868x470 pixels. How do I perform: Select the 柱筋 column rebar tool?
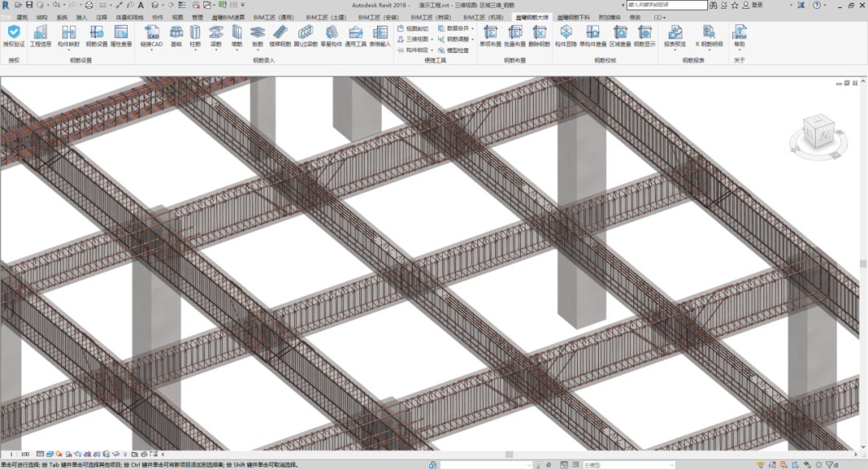coord(195,36)
